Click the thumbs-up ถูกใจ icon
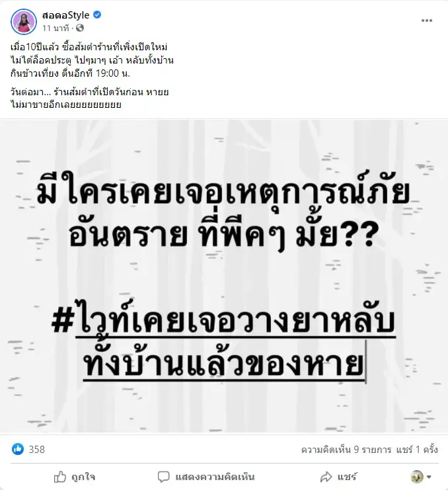Screen dimensions: 448x490 [60, 477]
